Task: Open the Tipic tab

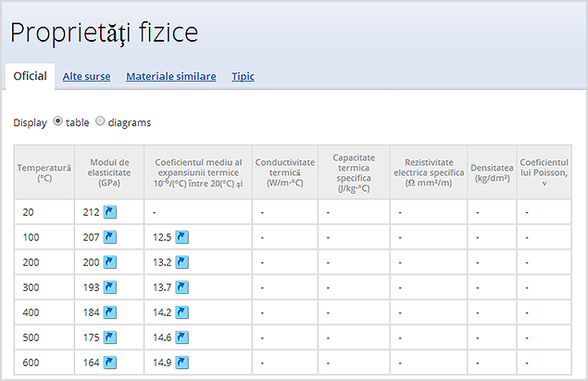Action: (243, 77)
